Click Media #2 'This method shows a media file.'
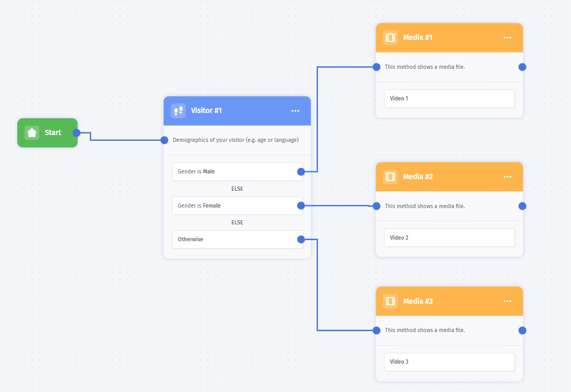 tap(424, 206)
